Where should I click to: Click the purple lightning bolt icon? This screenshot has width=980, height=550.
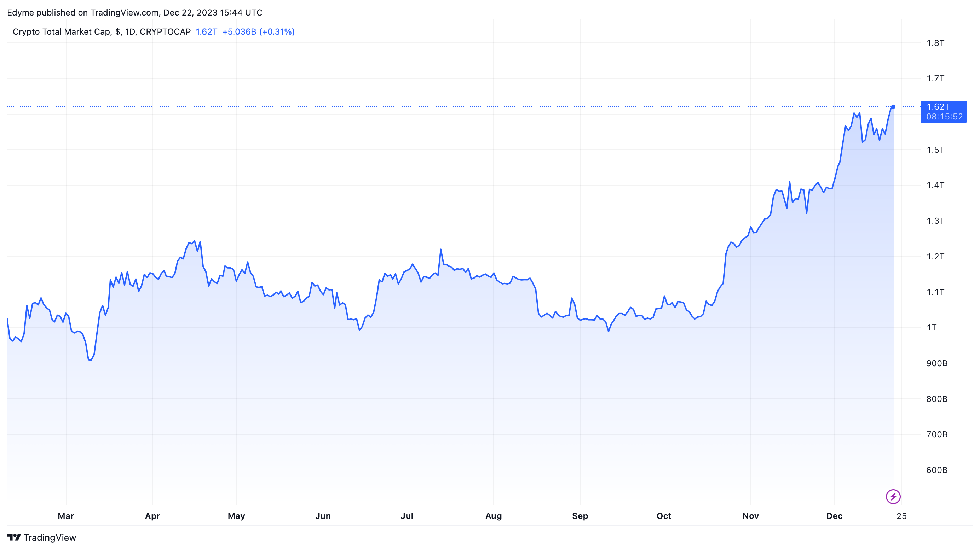click(893, 496)
